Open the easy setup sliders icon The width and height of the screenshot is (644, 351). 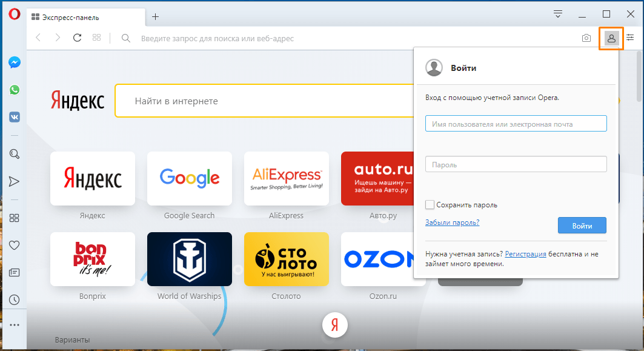[631, 38]
